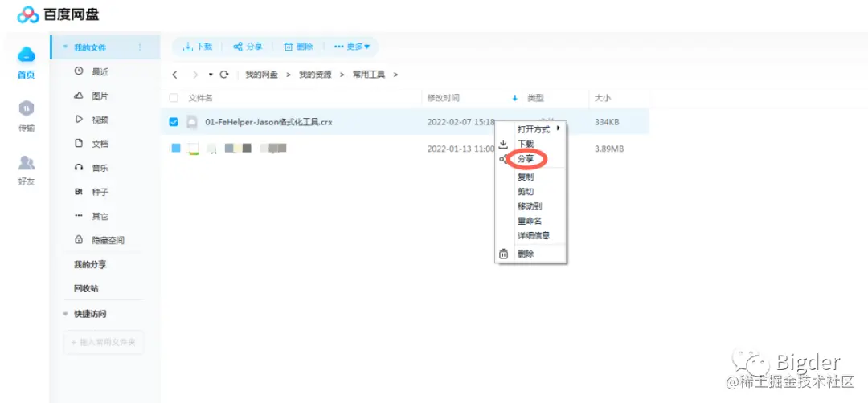Click the 2022-01-13 modified date
868x403 pixels.
coord(461,149)
